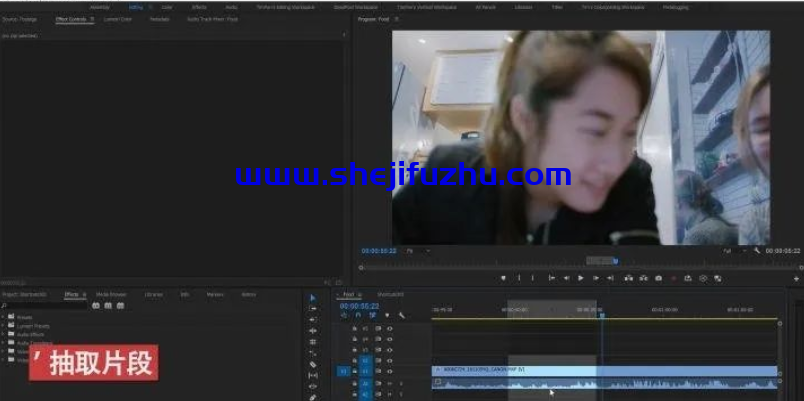Open Program monitor wrench settings
This screenshot has width=804, height=401.
coord(757,250)
